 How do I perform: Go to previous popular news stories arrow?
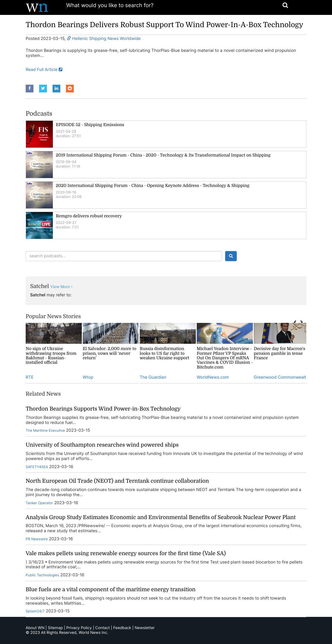(295, 322)
